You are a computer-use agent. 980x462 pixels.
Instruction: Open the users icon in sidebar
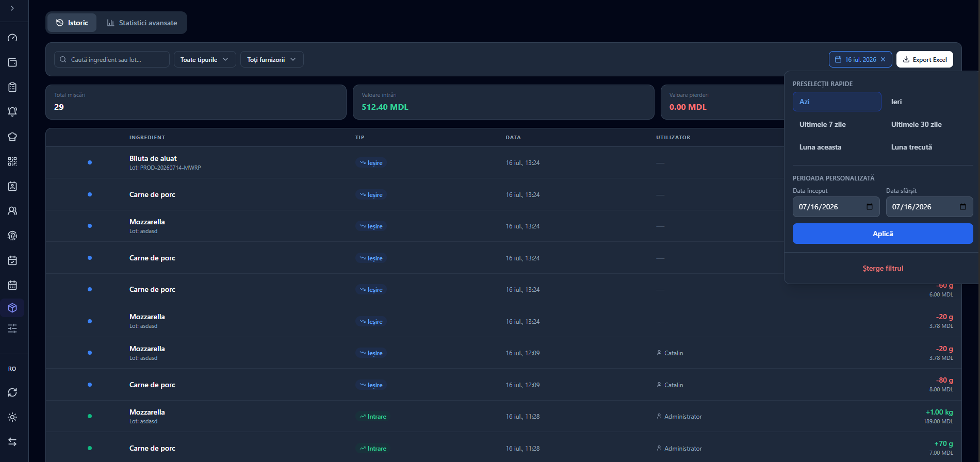[x=12, y=211]
